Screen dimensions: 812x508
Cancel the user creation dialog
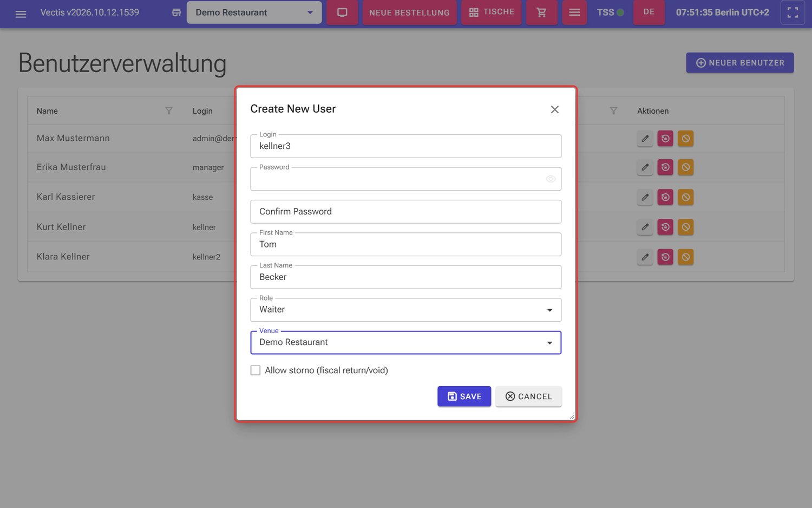click(x=528, y=396)
